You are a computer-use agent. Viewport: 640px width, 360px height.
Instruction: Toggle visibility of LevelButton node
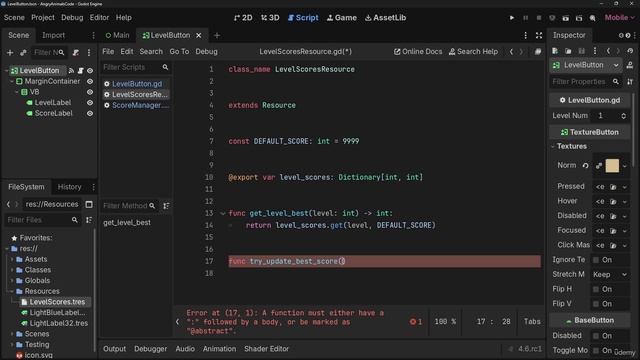point(90,71)
